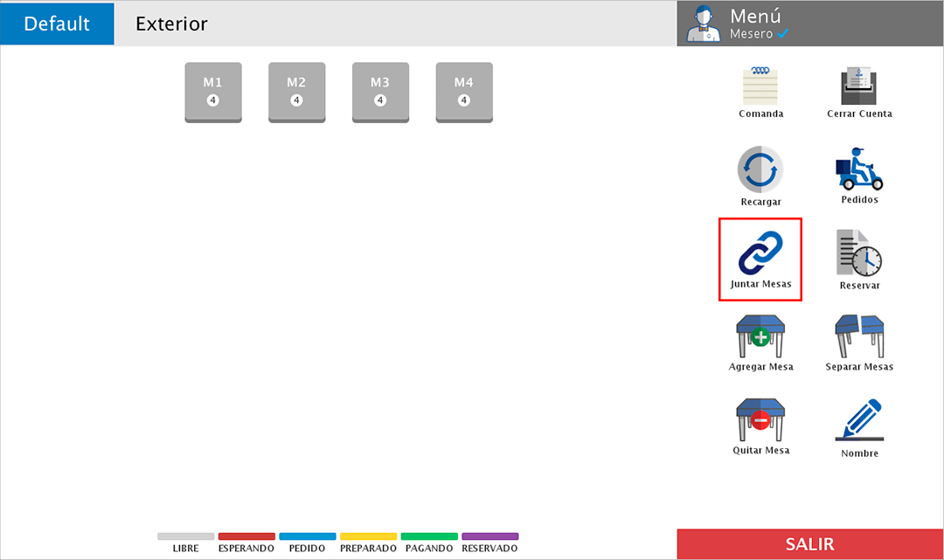This screenshot has width=944, height=560.
Task: Switch to the Default tab
Action: coord(57,24)
